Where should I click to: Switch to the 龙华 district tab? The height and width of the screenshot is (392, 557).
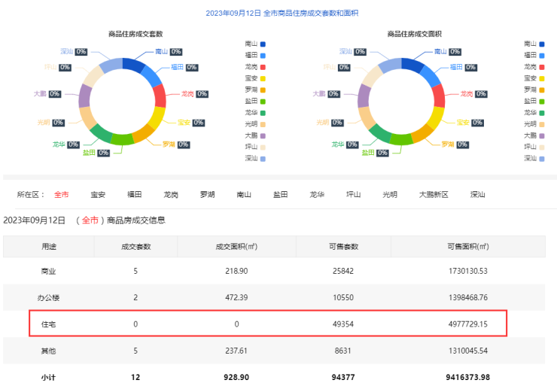317,194
